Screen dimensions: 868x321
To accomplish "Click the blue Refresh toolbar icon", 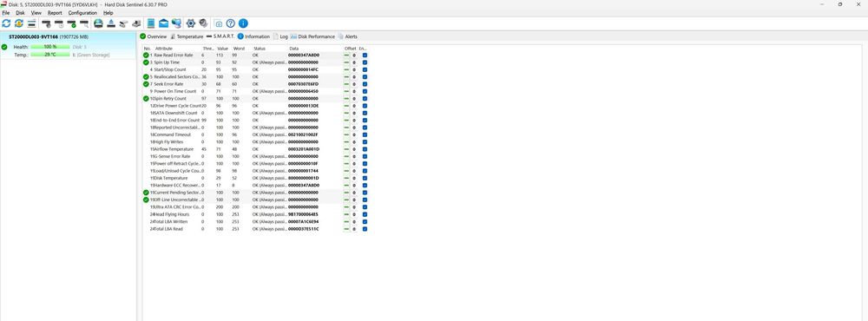I will pyautogui.click(x=7, y=23).
